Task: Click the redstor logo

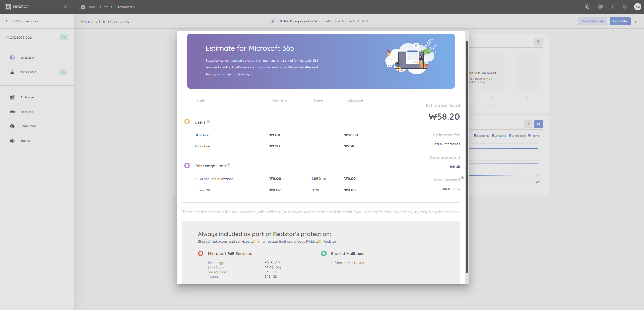Action: (x=17, y=7)
